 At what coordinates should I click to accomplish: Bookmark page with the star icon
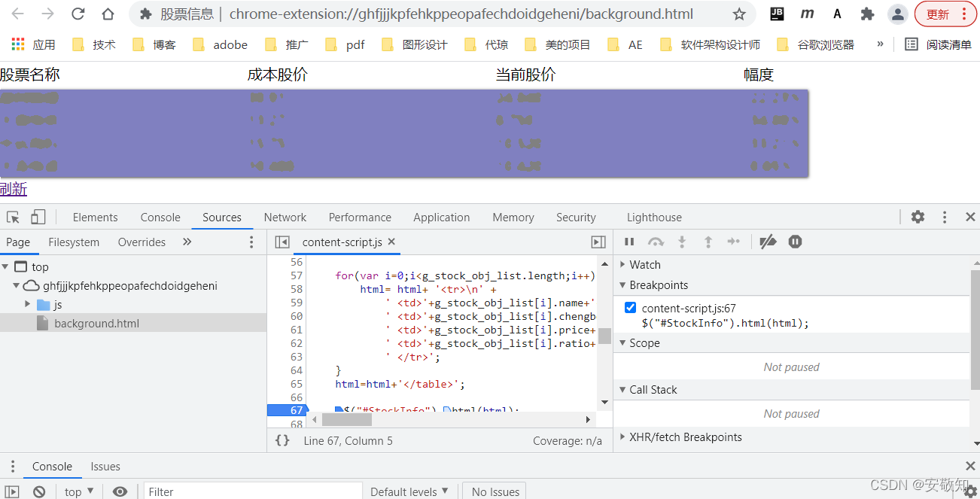tap(739, 14)
